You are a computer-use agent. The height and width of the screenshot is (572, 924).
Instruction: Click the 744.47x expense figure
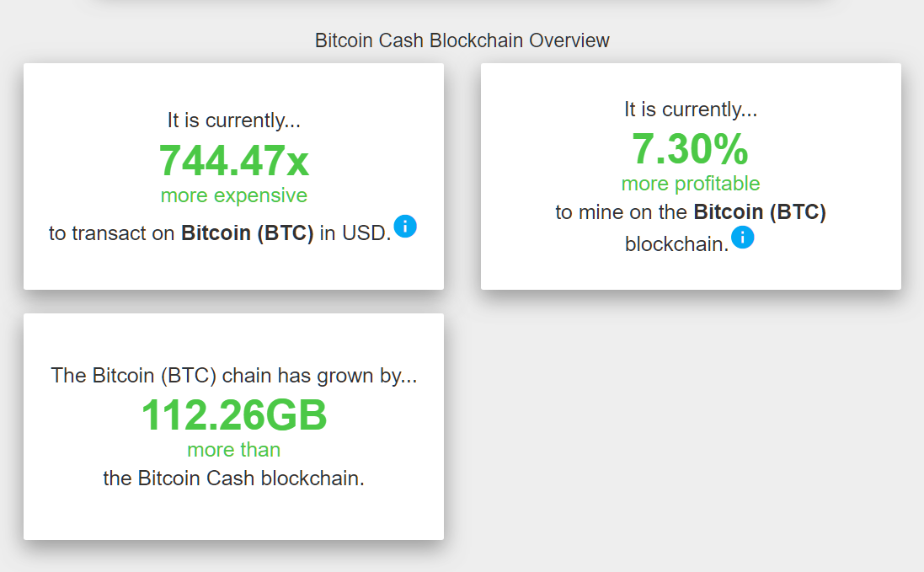(233, 160)
